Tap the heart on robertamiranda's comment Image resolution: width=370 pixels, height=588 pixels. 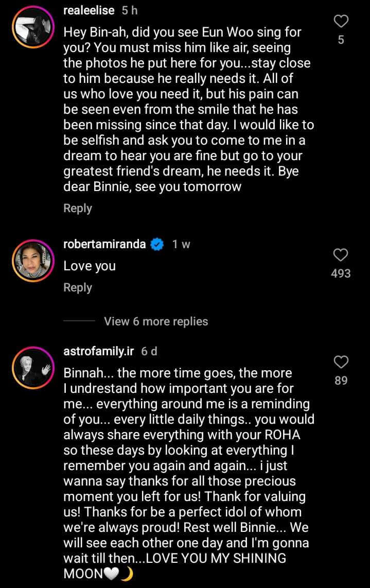coord(341,254)
